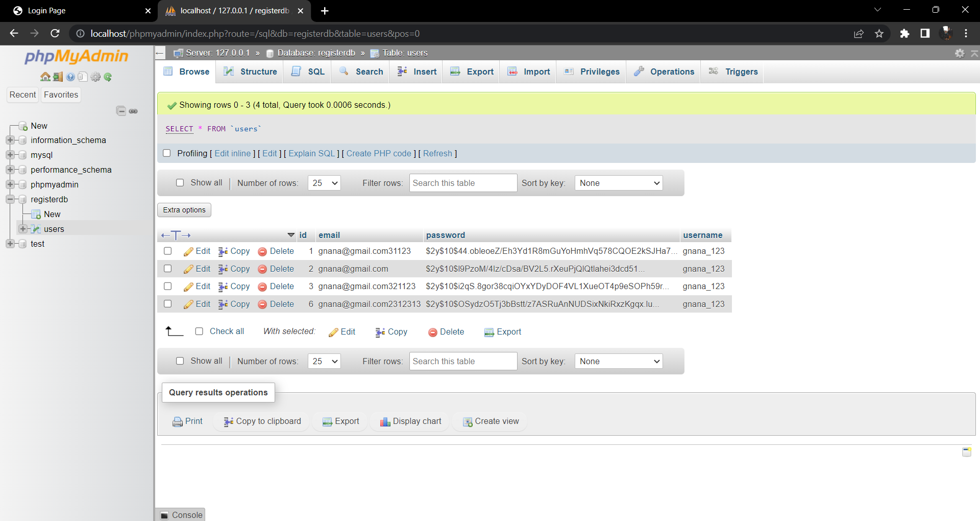Log out using the exit door icon
The width and height of the screenshot is (980, 521).
(x=58, y=77)
